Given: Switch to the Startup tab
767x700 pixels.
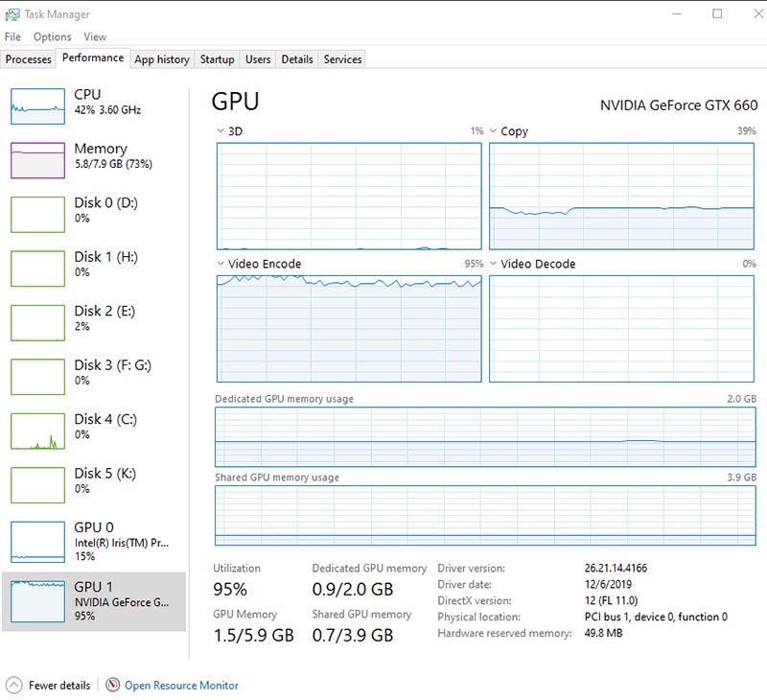Looking at the screenshot, I should coord(217,59).
